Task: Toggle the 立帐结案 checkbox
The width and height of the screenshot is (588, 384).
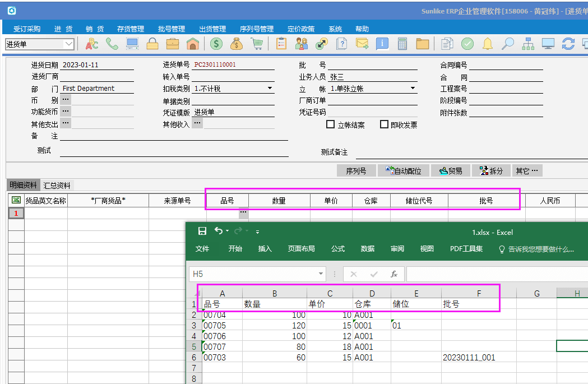Action: click(330, 124)
